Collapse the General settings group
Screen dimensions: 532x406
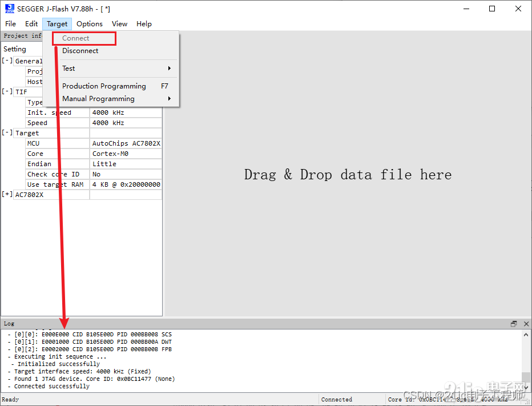(x=7, y=61)
